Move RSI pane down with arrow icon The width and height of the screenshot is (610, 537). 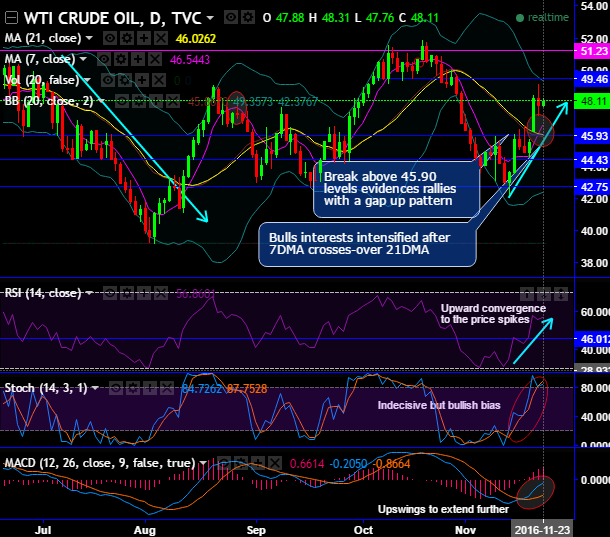[544, 295]
